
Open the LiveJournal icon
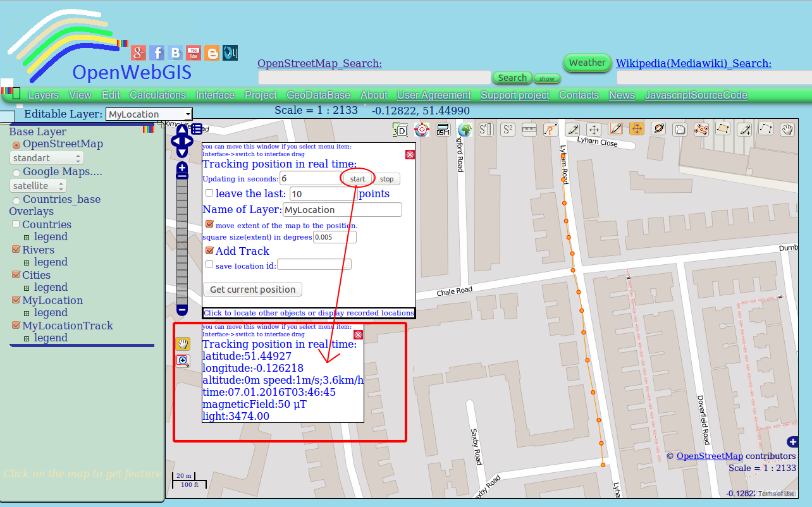pyautogui.click(x=230, y=53)
